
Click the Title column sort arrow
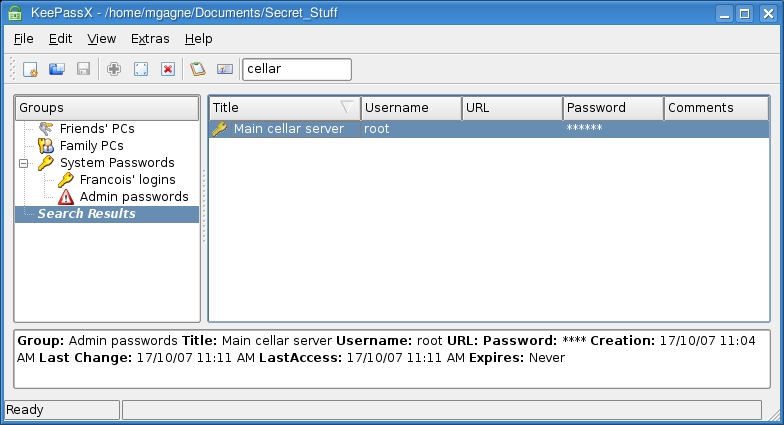pyautogui.click(x=347, y=107)
